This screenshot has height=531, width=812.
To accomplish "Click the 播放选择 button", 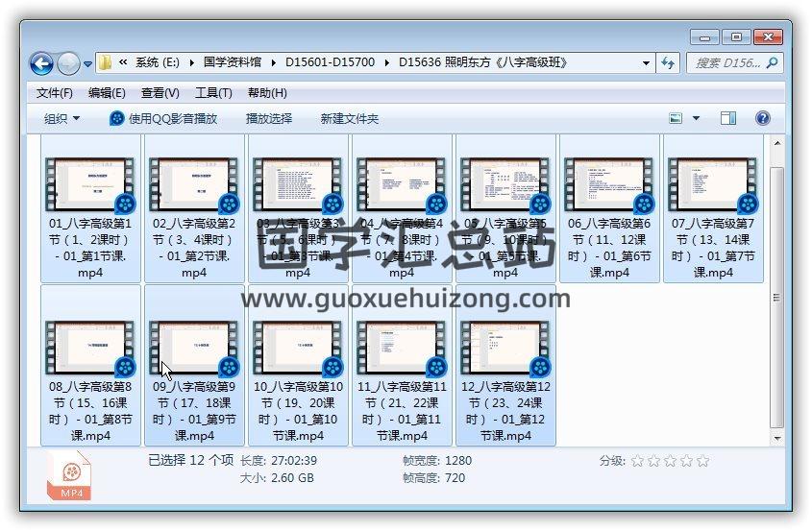I will [269, 118].
